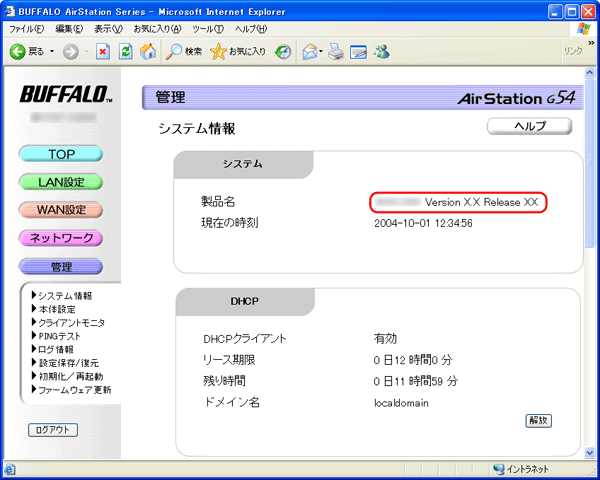Open the Back button history dropdown arrow

[52, 51]
